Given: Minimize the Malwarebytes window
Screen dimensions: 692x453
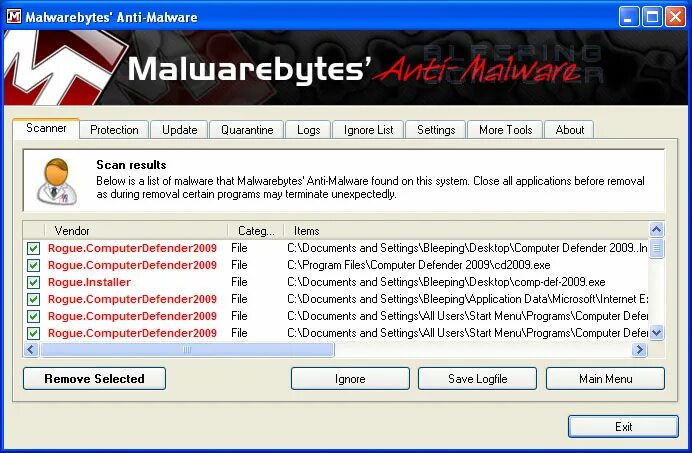Looking at the screenshot, I should (x=628, y=17).
